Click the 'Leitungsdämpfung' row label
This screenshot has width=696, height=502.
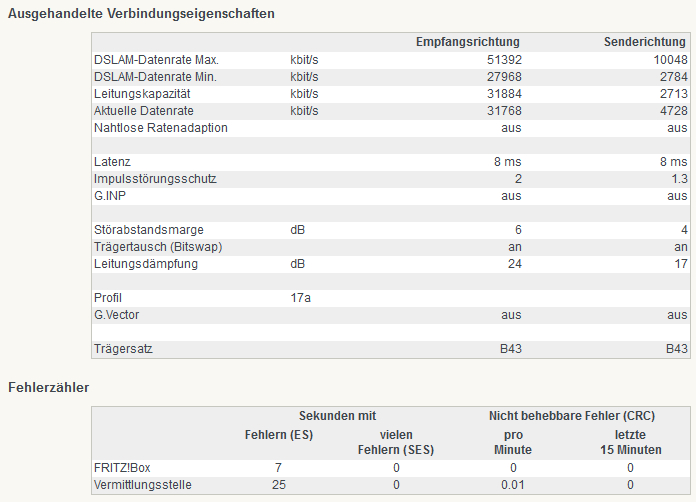[x=146, y=264]
